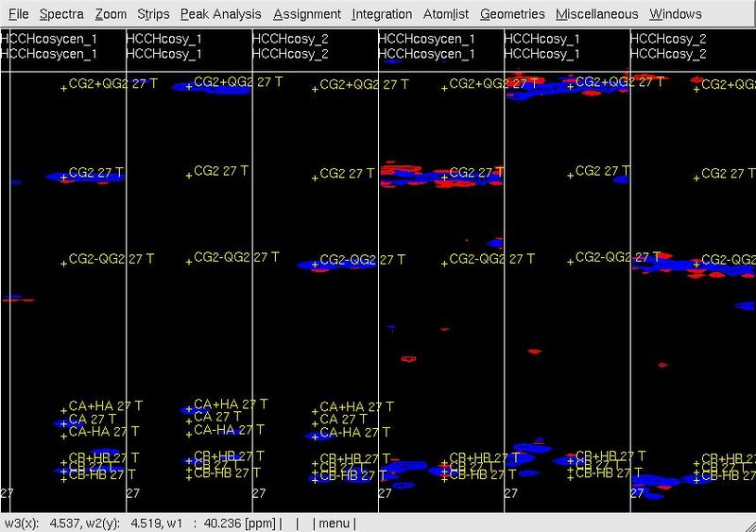Click the menu button in status bar

[333, 523]
